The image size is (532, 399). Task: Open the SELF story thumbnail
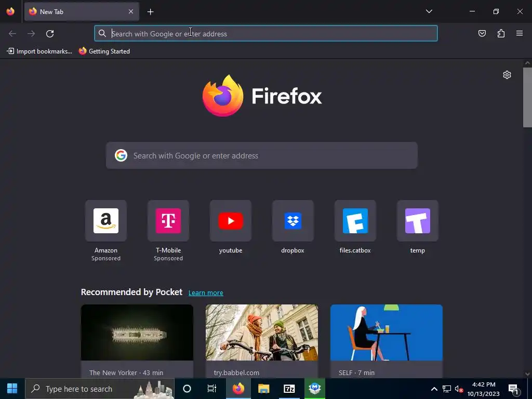point(387,332)
